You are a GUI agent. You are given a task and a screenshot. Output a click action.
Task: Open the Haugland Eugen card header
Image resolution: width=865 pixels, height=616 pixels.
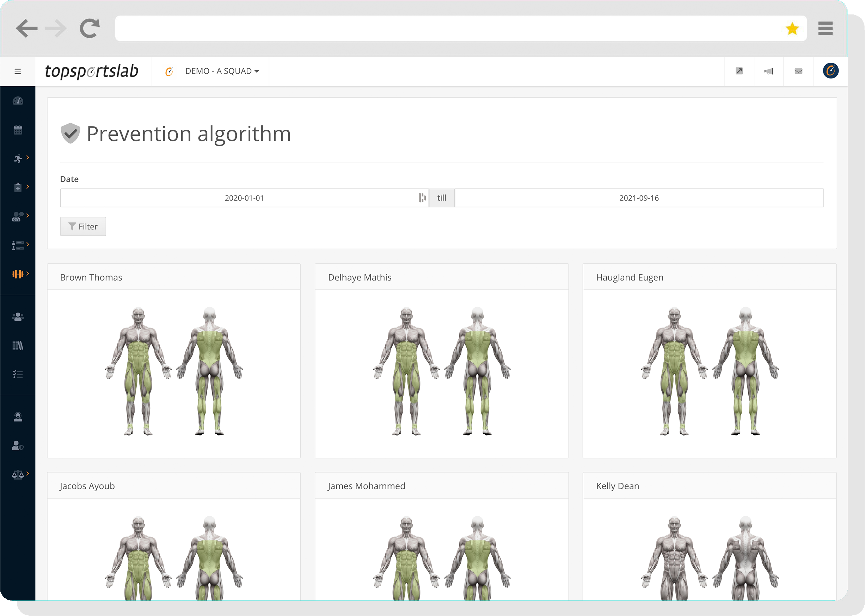(x=710, y=277)
